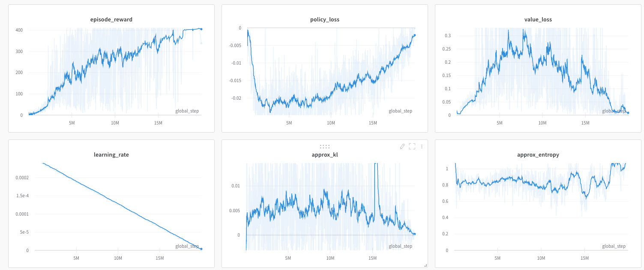Select the last data point on approx_kl curve
This screenshot has width=644, height=270.
(x=415, y=234)
